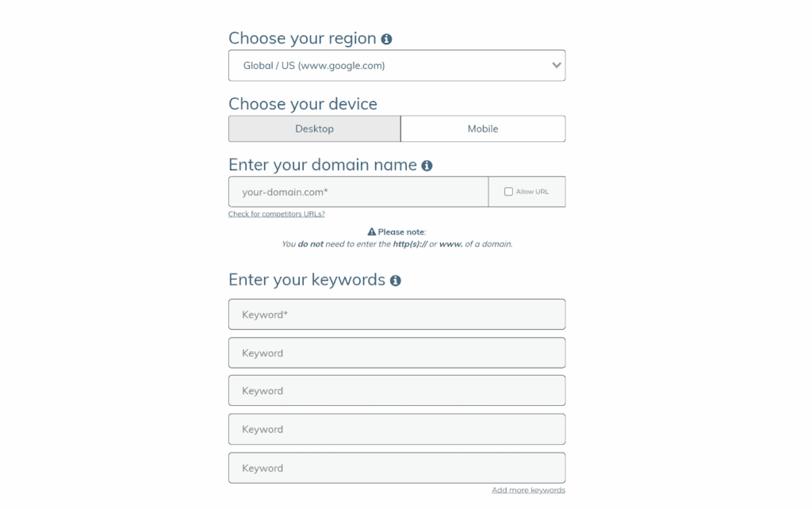Click the last Keyword input box
The height and width of the screenshot is (509, 812).
[396, 468]
